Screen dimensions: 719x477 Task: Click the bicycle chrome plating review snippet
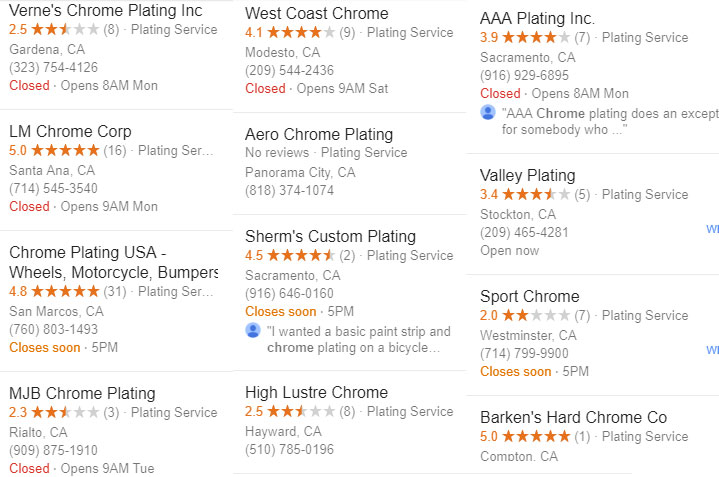359,339
